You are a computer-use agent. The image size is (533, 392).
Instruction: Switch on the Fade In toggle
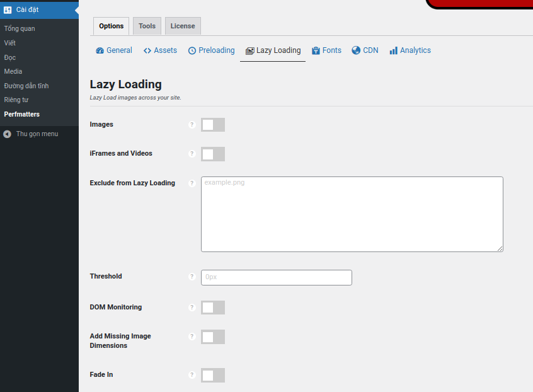[213, 376]
